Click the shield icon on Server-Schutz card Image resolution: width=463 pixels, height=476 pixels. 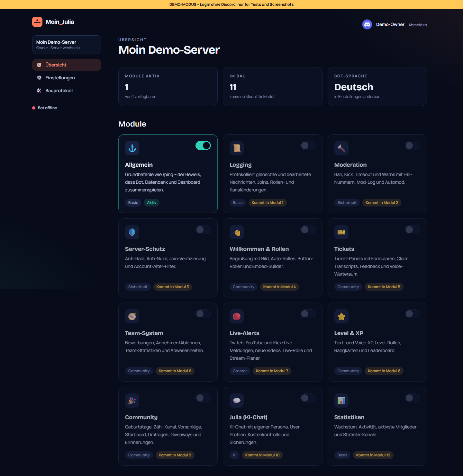click(x=132, y=232)
